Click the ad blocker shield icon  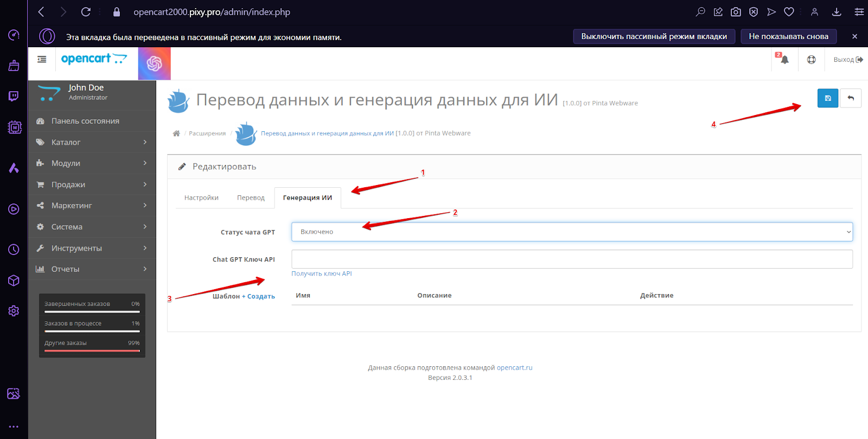click(754, 12)
